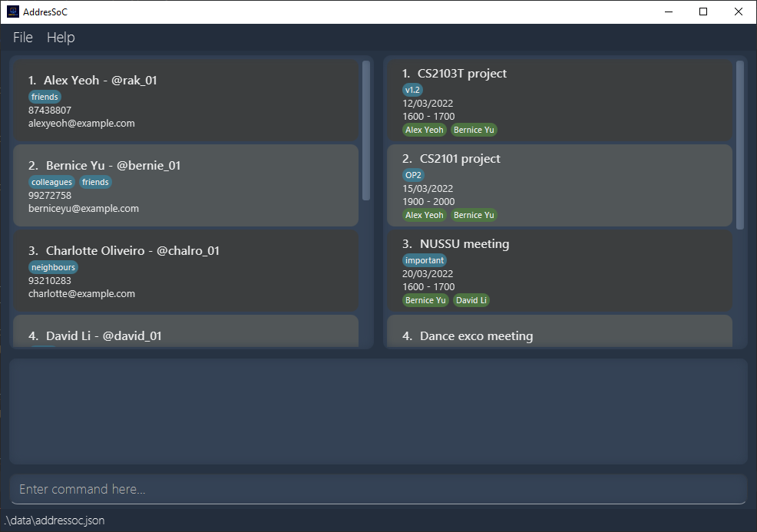
Task: Click the email alexyeoh@example.com
Action: 81,123
